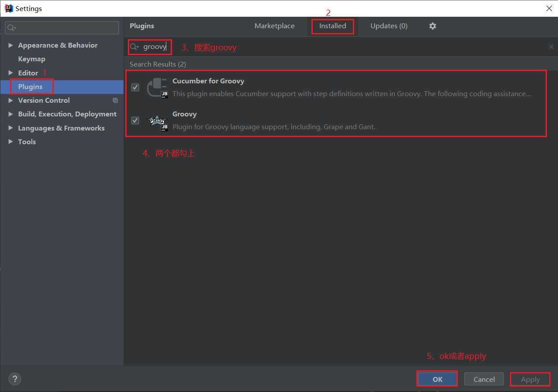Image resolution: width=558 pixels, height=392 pixels.
Task: Switch to the Installed tab
Action: (333, 26)
